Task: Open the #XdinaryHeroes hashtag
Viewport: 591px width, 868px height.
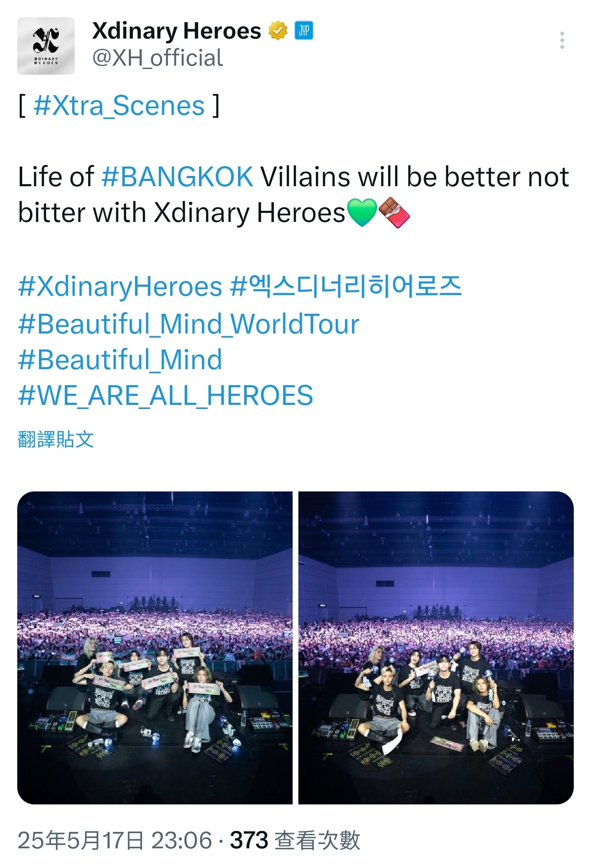Action: point(120,287)
